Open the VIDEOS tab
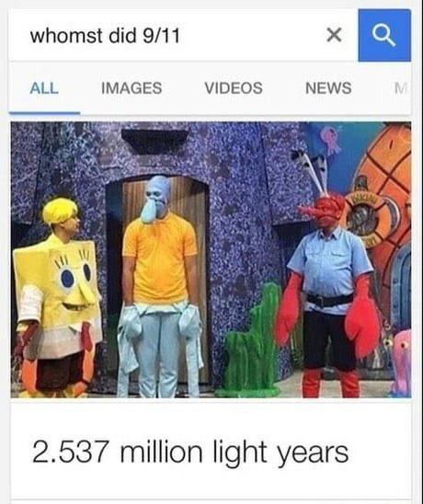Screen dimensions: 423x504 tap(234, 88)
